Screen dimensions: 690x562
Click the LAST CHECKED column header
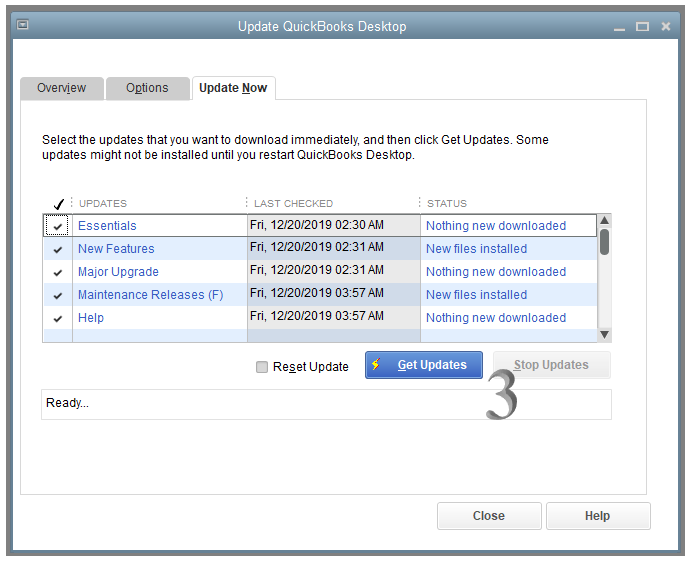tap(294, 203)
